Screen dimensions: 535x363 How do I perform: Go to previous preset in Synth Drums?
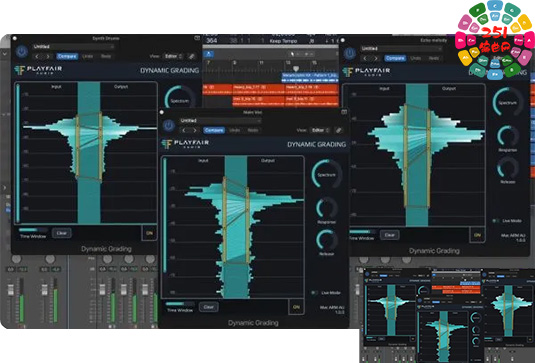[x=37, y=56]
